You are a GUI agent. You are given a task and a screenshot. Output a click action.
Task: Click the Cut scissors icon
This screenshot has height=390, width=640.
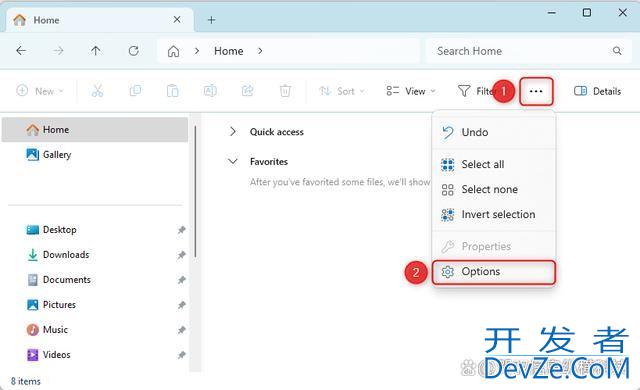point(97,91)
